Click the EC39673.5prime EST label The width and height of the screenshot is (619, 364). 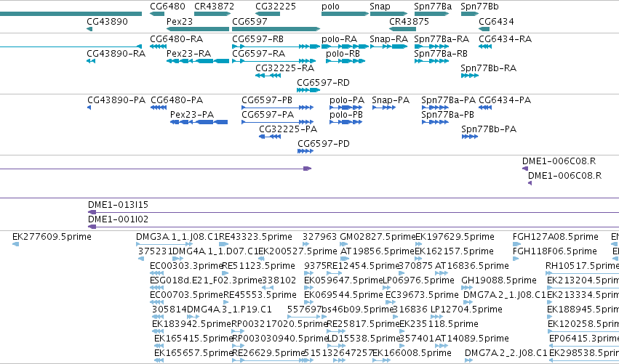click(x=422, y=296)
